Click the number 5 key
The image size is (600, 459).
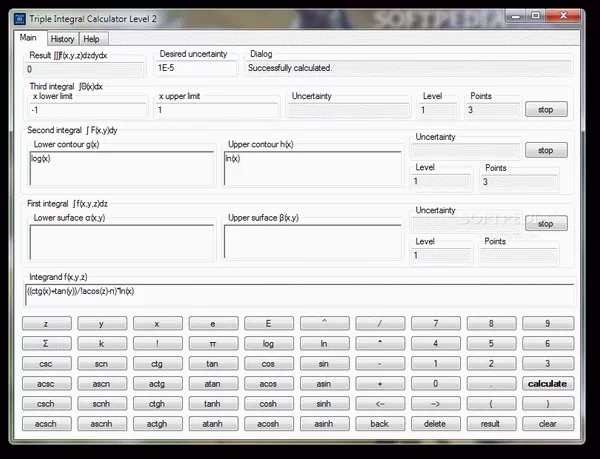(491, 343)
